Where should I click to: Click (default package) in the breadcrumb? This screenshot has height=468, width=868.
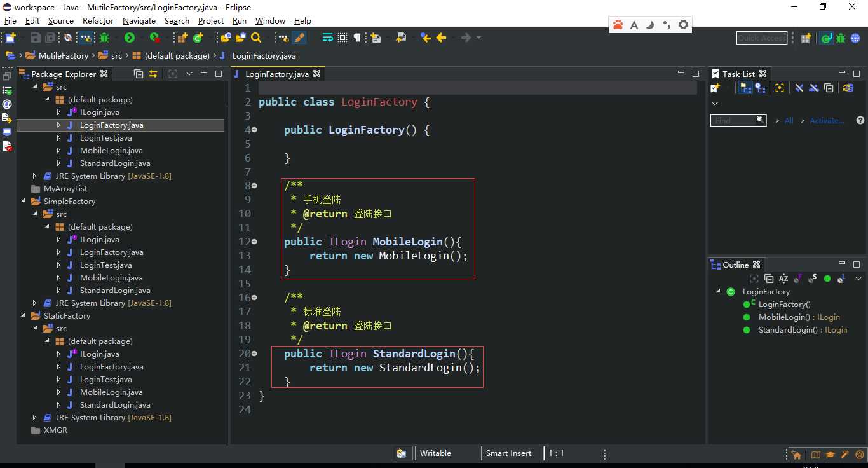click(x=177, y=55)
